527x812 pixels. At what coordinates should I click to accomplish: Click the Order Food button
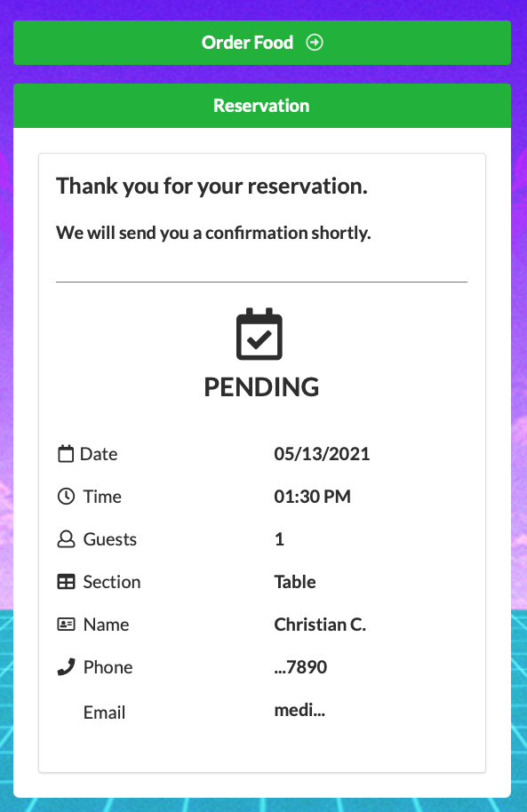tap(262, 43)
